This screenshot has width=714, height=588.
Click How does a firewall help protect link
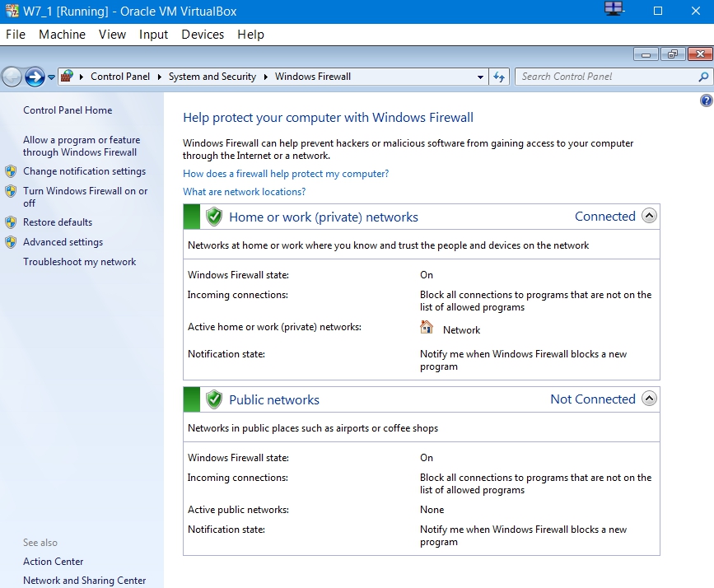coord(286,174)
